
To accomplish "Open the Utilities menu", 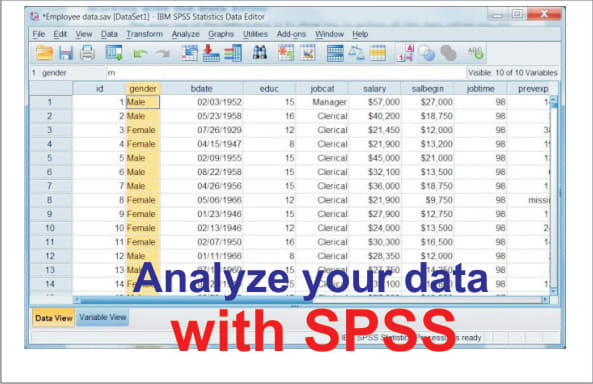I will [x=255, y=34].
